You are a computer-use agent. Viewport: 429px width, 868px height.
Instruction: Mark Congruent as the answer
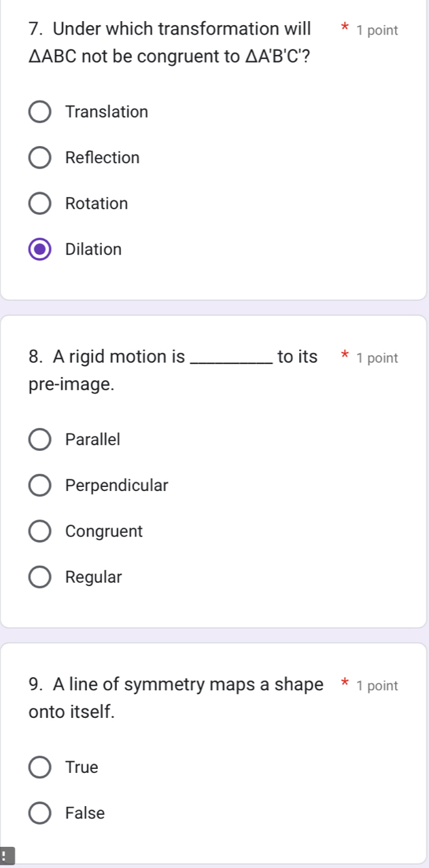click(x=40, y=532)
